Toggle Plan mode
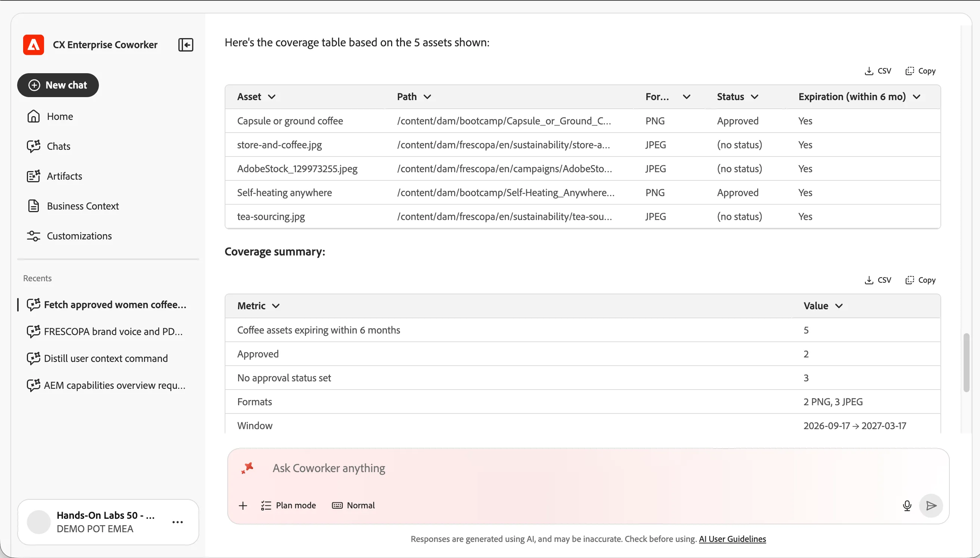Image resolution: width=980 pixels, height=558 pixels. click(288, 505)
